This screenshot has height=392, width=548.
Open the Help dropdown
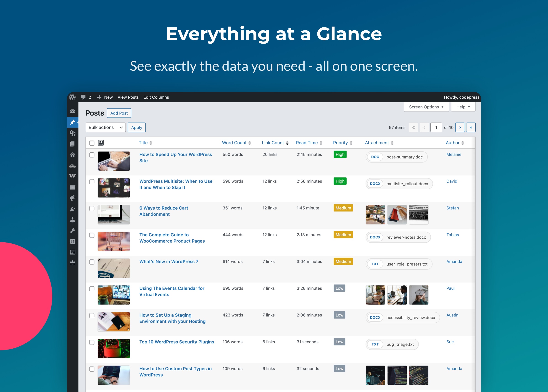click(463, 107)
